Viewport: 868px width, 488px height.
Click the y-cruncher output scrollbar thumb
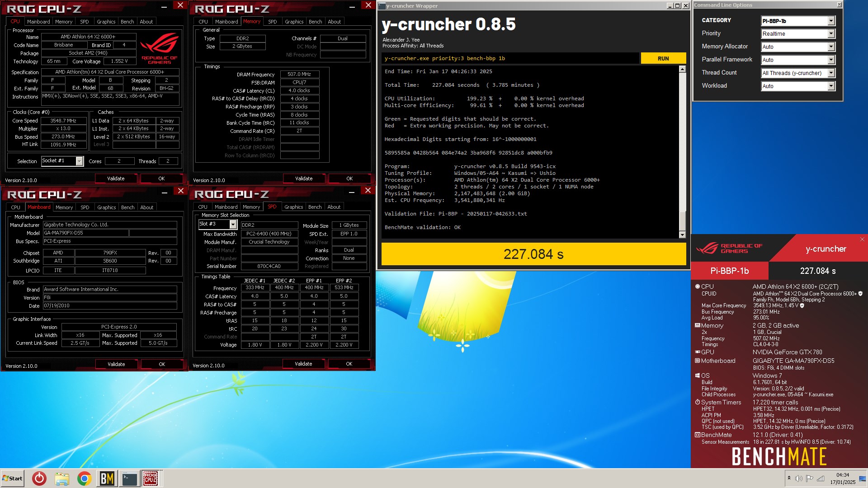pos(682,221)
